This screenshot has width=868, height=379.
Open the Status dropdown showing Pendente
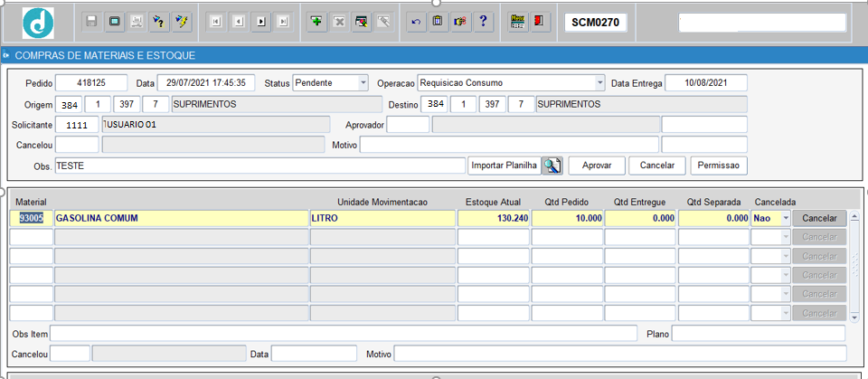click(363, 83)
